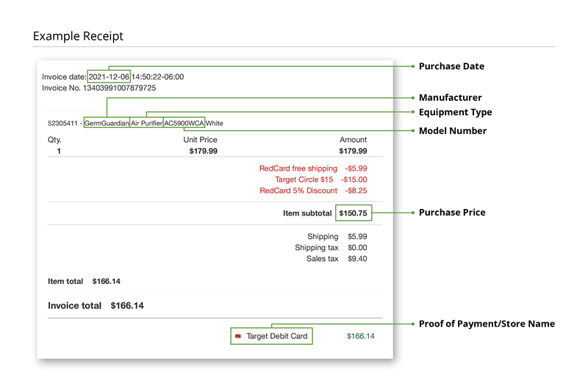This screenshot has width=588, height=392.
Task: Select the GermGuardian manufacturer text
Action: tap(107, 124)
